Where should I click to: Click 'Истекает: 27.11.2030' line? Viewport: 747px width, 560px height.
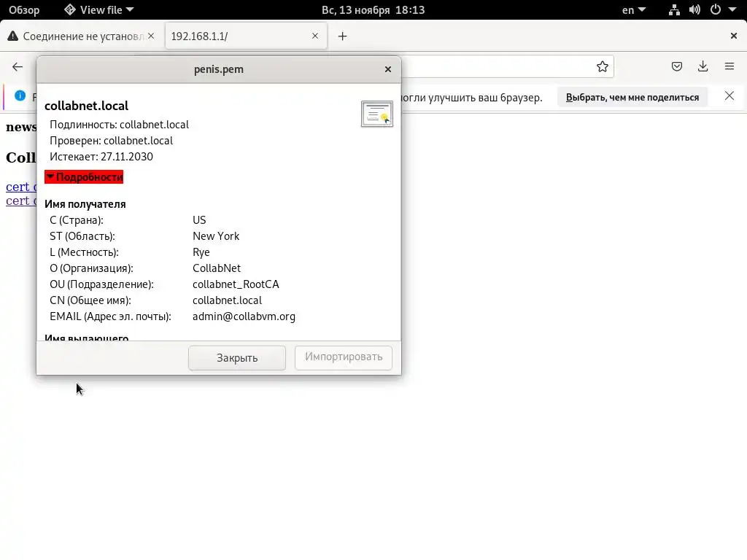(x=101, y=157)
